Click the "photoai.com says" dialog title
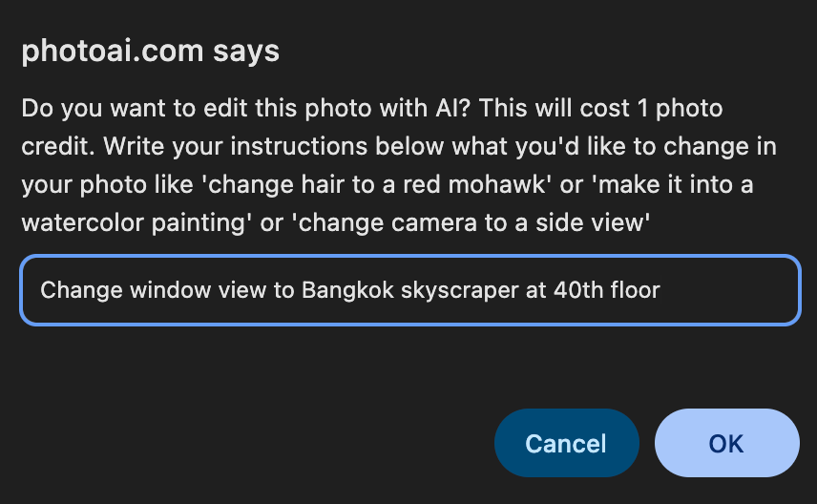 click(151, 52)
